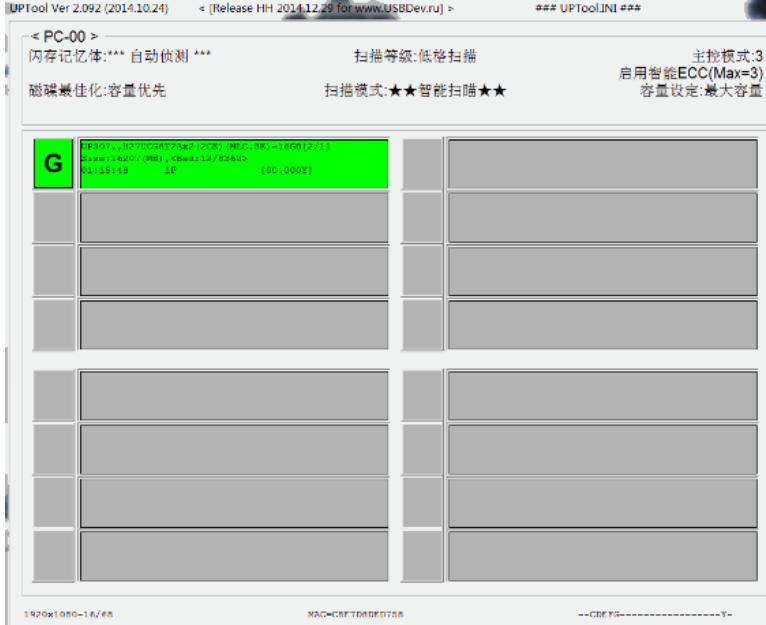The image size is (766, 625).
Task: Click the 扫描等级 low-format scan setting
Action: [x=415, y=56]
